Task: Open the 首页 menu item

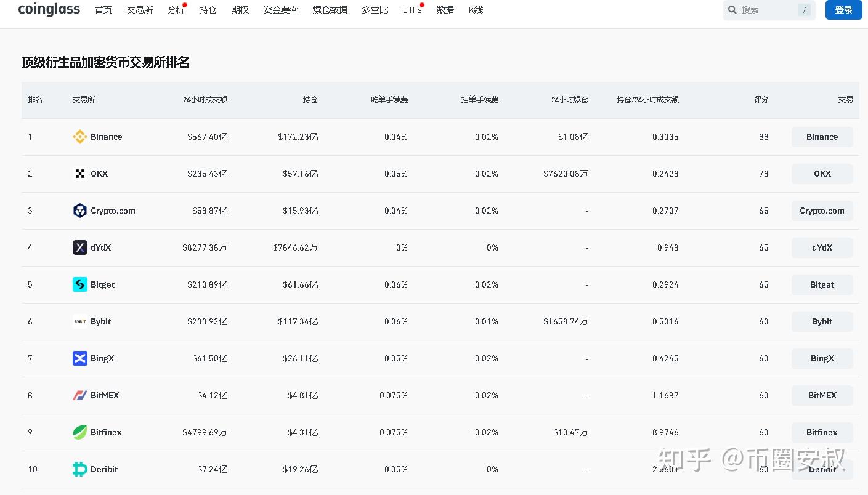Action: pos(103,10)
